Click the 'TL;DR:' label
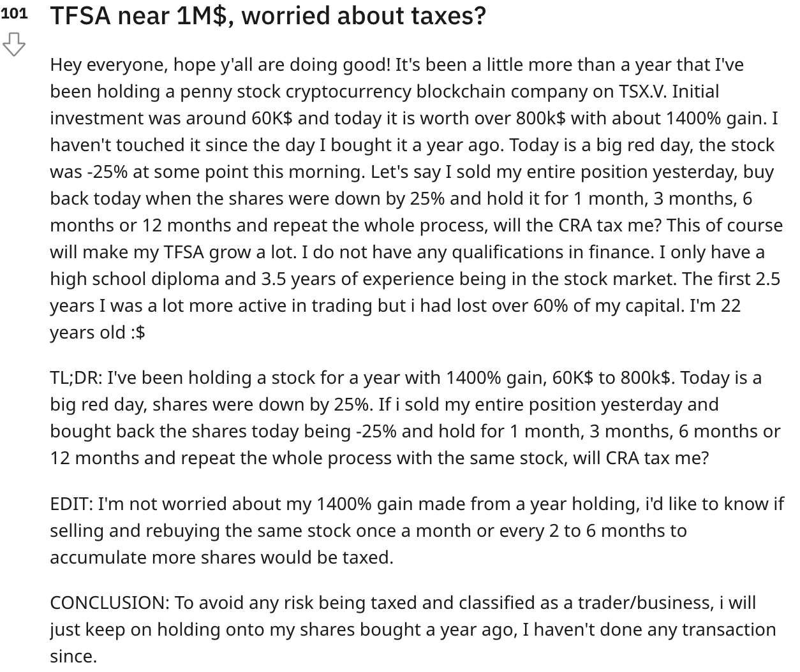Image resolution: width=800 pixels, height=672 pixels. (75, 378)
